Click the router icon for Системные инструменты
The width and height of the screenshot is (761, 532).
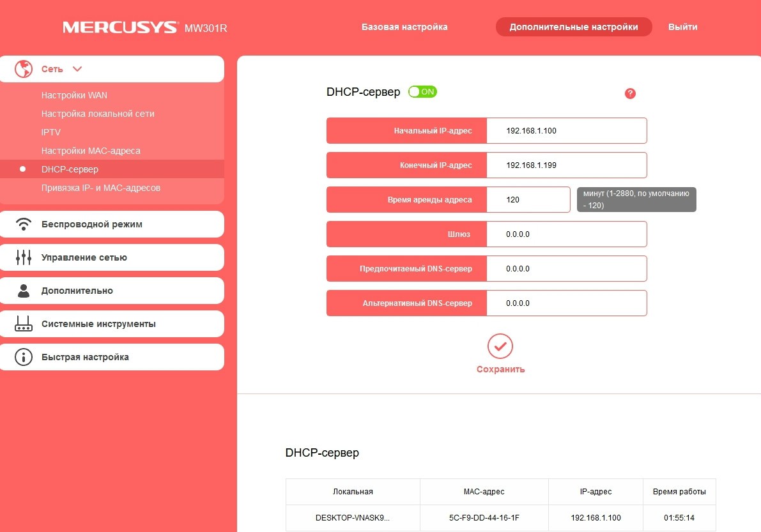coord(24,324)
